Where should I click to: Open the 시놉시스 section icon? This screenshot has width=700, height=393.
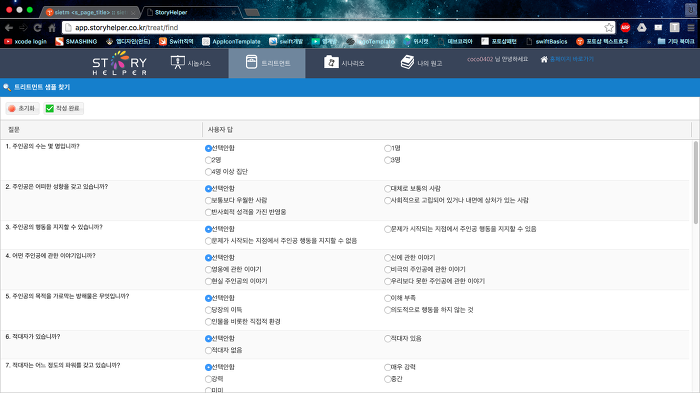point(178,63)
